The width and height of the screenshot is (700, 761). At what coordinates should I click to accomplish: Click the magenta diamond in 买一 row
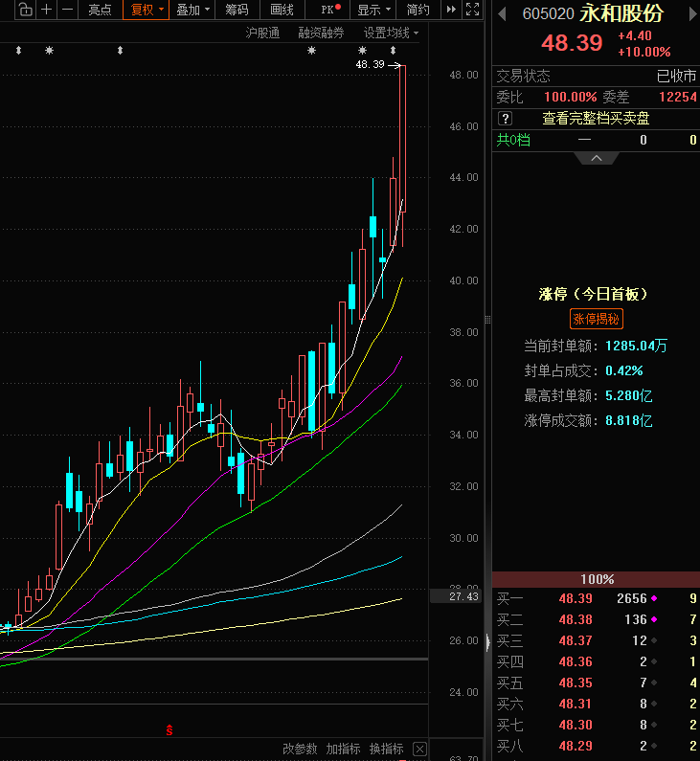654,598
